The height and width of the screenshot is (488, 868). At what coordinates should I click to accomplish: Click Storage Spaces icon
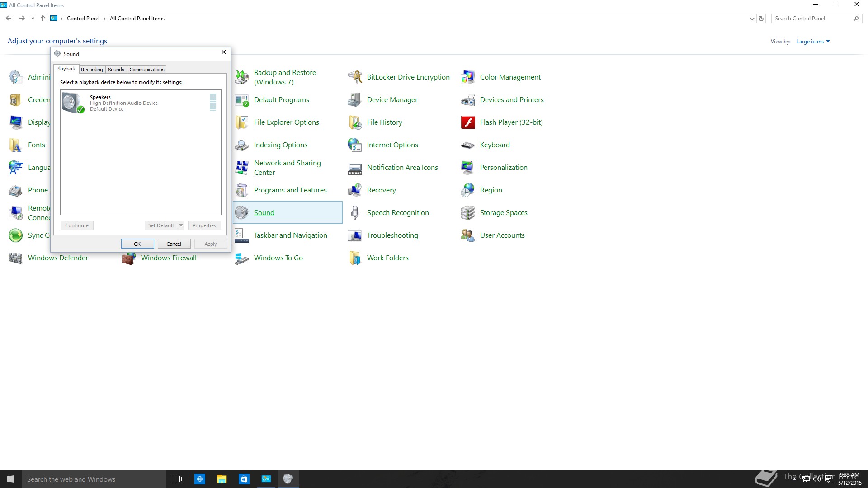pos(468,213)
